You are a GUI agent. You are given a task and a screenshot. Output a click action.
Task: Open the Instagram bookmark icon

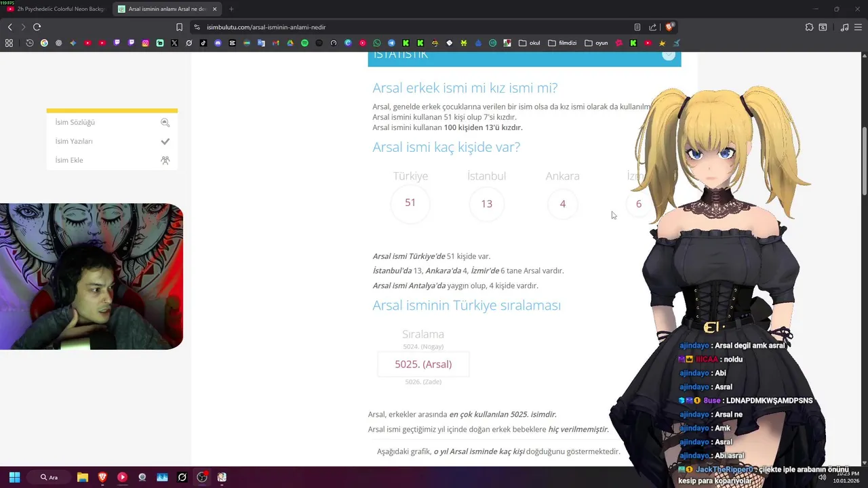click(145, 43)
